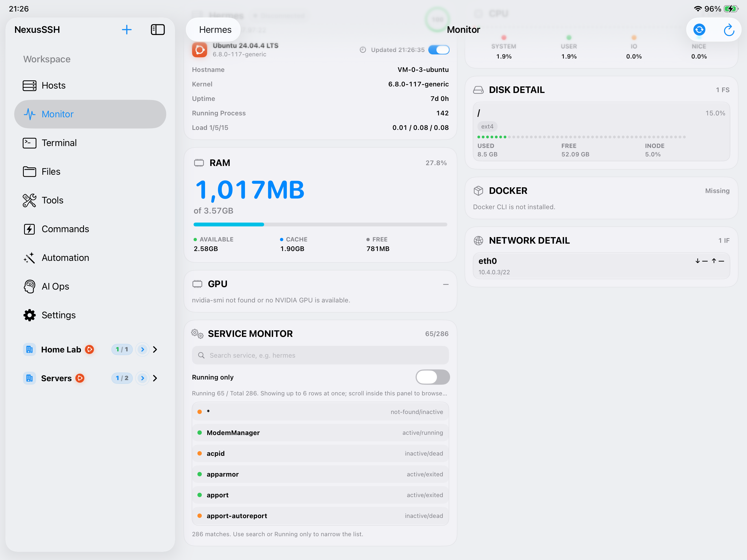The image size is (747, 560).
Task: Select the eth0 interface row
Action: pyautogui.click(x=601, y=266)
